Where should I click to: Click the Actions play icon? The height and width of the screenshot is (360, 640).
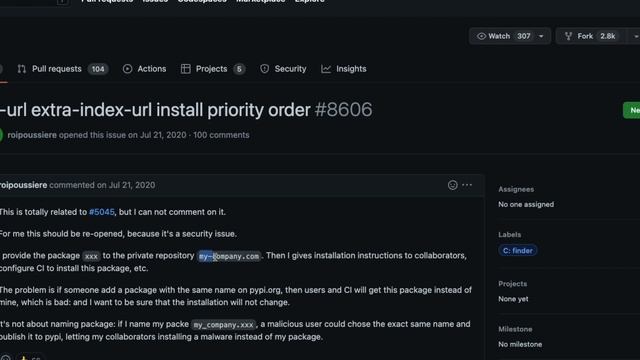tap(127, 69)
